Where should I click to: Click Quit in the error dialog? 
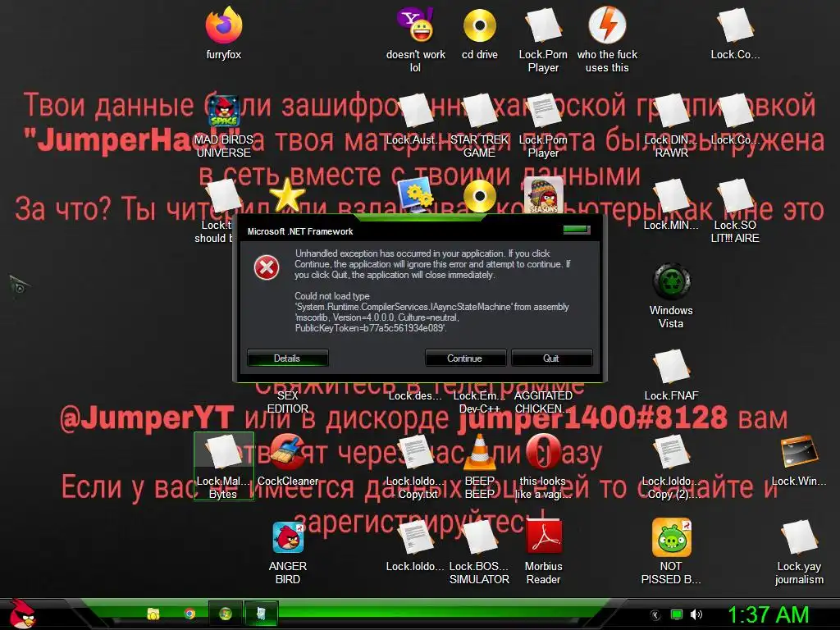point(552,358)
